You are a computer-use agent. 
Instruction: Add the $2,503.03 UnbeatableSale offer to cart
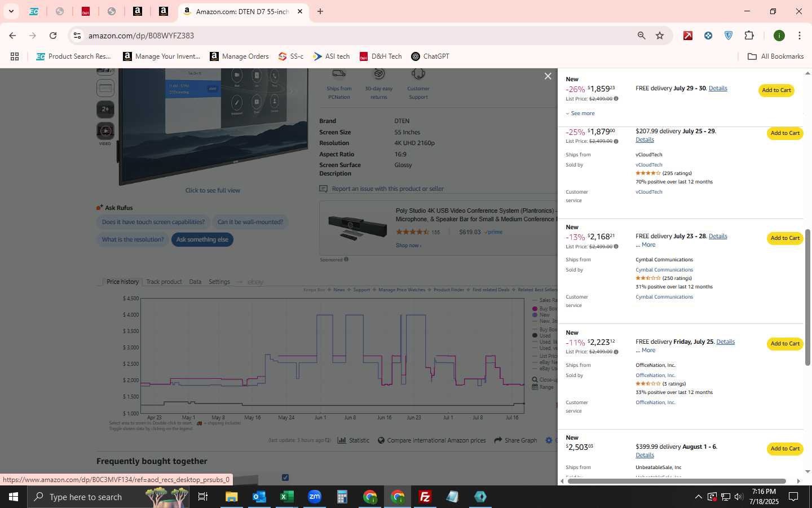point(785,449)
